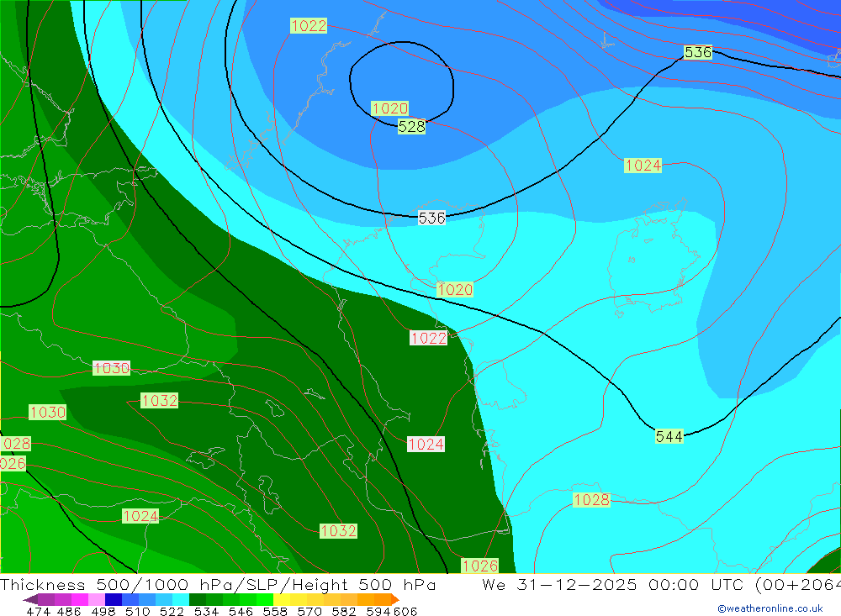Click the orange arrow at legend end
The height and width of the screenshot is (616, 841).
point(395,599)
